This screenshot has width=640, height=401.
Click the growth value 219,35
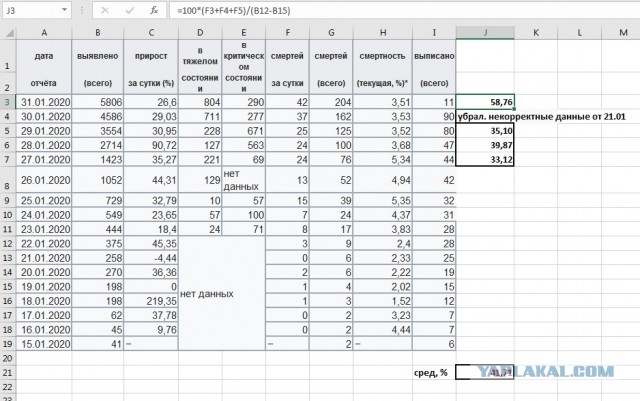[151, 301]
